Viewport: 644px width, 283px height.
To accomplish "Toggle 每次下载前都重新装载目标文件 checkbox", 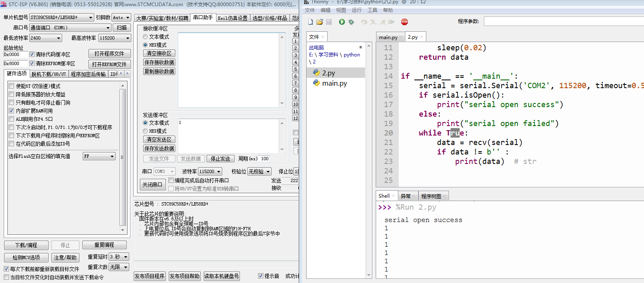I will coord(6,269).
